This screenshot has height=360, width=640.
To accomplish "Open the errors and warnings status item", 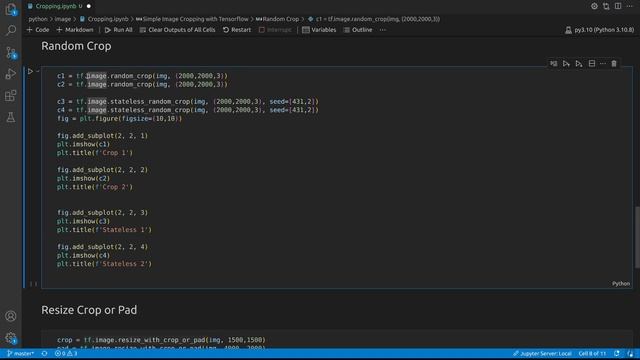I will click(66, 353).
